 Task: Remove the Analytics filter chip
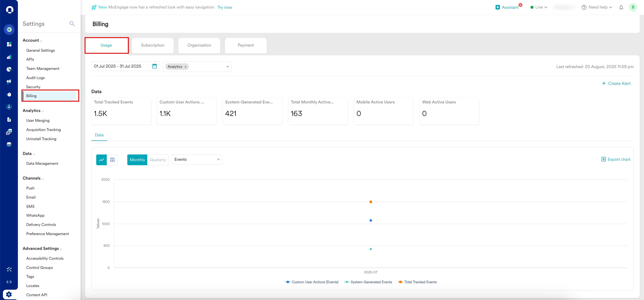click(186, 67)
